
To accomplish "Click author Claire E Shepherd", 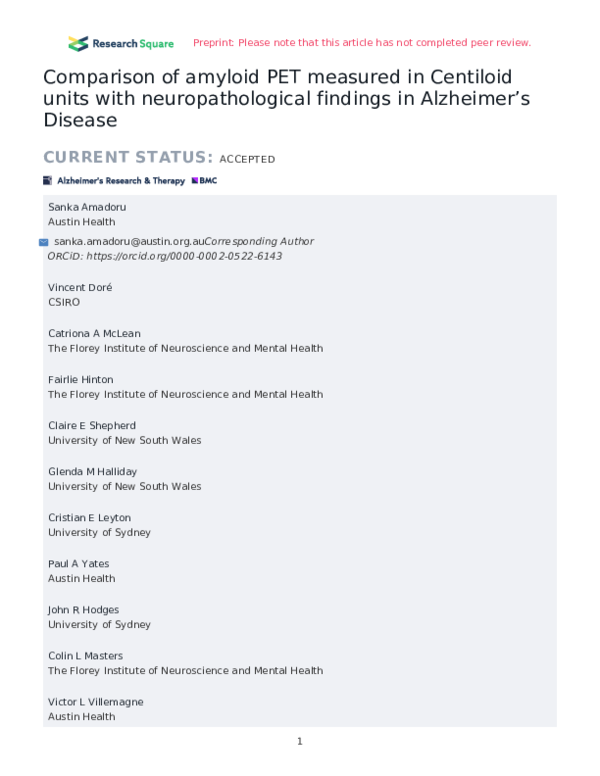I will coord(92,425).
